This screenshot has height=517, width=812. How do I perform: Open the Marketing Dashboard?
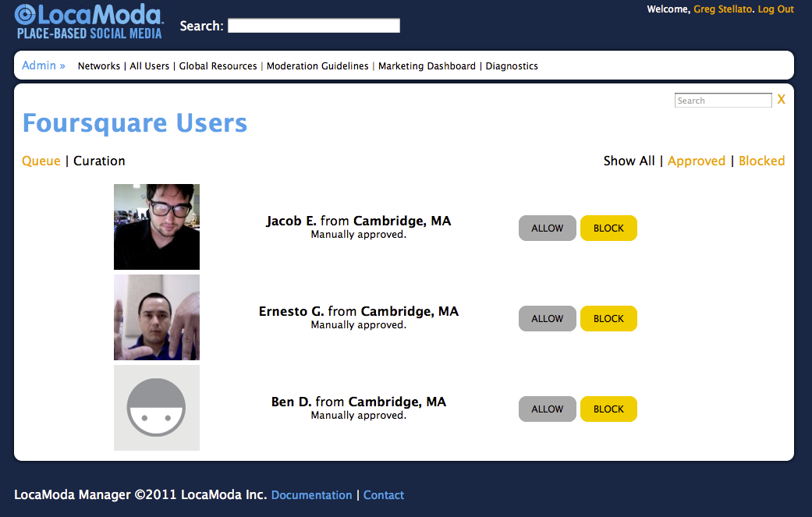[427, 66]
